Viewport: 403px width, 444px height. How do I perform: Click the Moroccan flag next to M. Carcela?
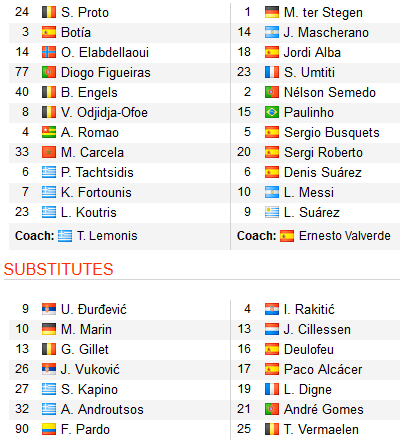click(x=49, y=152)
